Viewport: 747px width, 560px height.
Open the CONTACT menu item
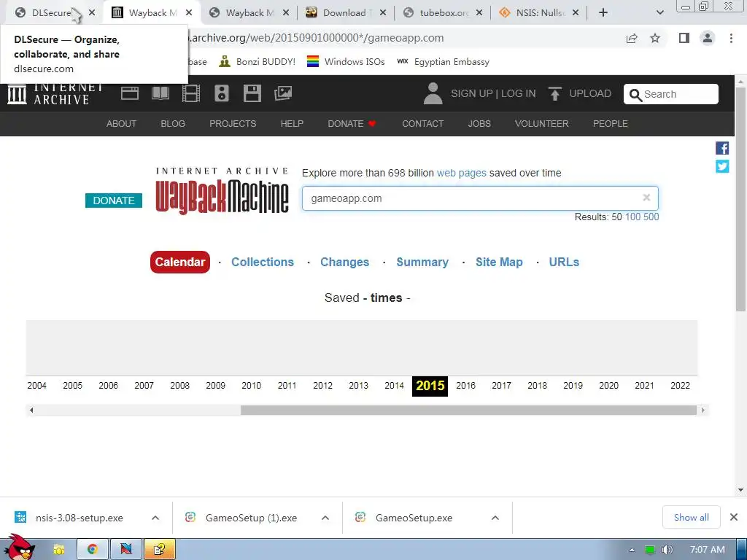[422, 124]
